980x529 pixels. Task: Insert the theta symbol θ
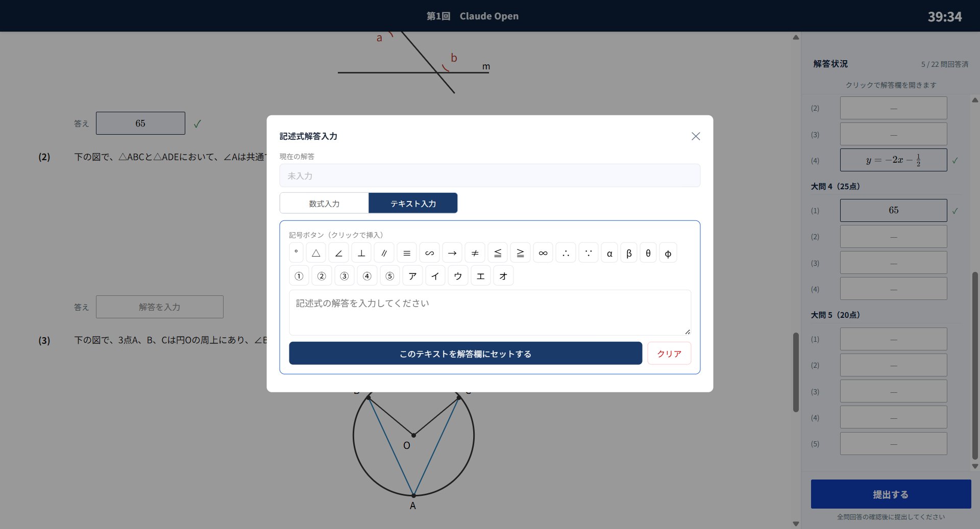(x=648, y=253)
